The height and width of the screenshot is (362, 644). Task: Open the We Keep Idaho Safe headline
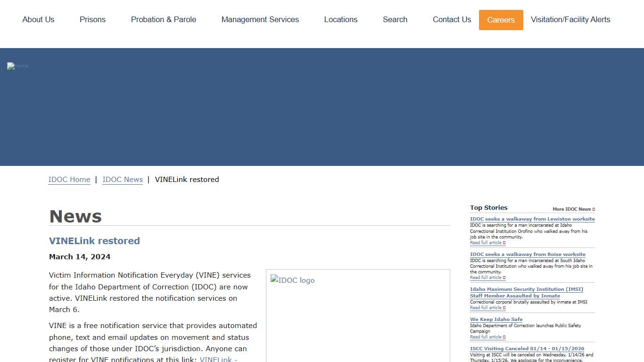(x=496, y=319)
